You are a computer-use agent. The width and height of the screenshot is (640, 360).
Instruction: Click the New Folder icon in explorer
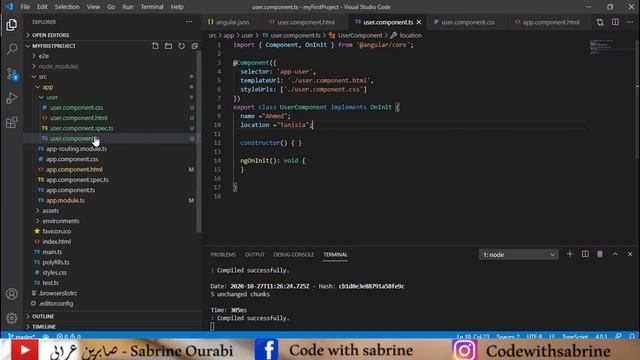coord(169,46)
